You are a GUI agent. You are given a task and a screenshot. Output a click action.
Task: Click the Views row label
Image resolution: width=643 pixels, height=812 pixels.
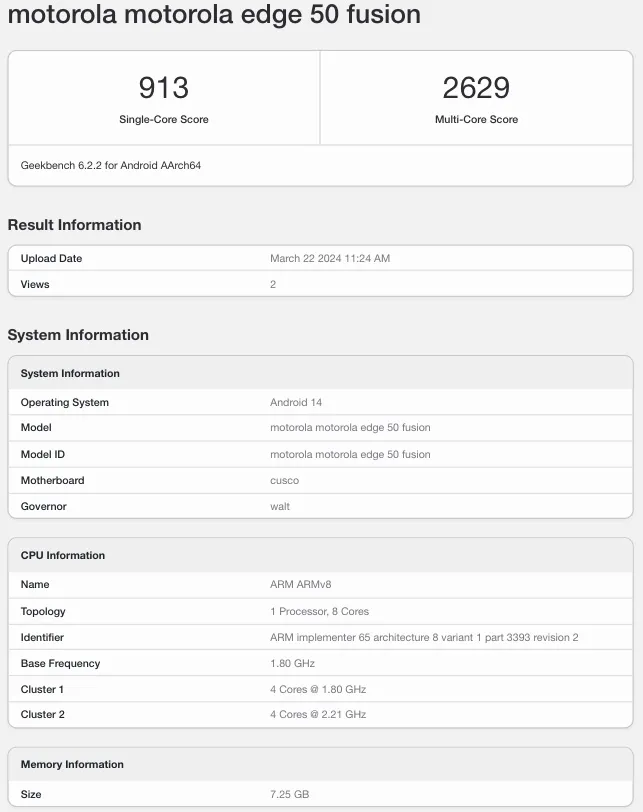[x=35, y=284]
